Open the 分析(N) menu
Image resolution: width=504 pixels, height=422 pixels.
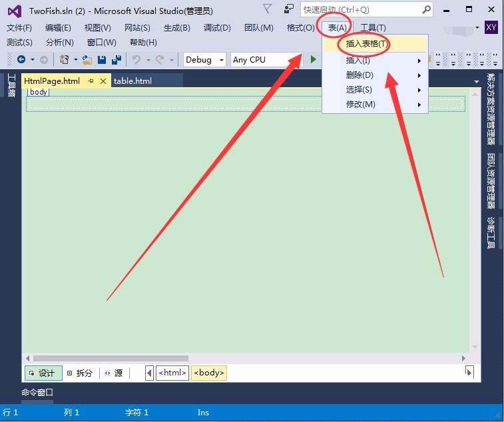(59, 43)
